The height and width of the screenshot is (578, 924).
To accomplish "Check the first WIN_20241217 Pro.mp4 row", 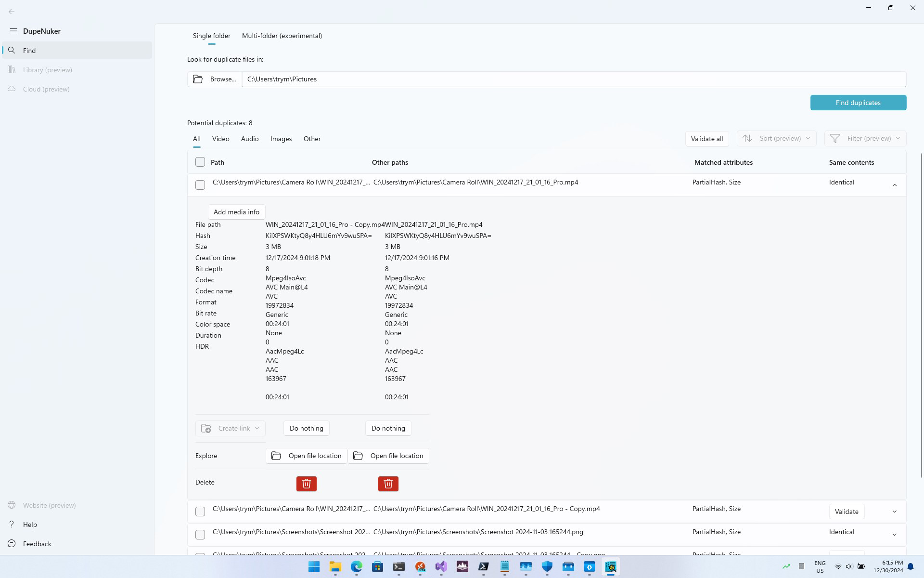I will click(x=200, y=185).
